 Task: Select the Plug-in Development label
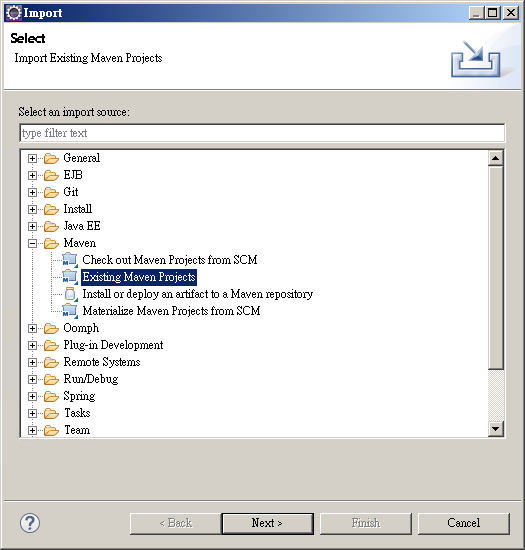click(113, 345)
